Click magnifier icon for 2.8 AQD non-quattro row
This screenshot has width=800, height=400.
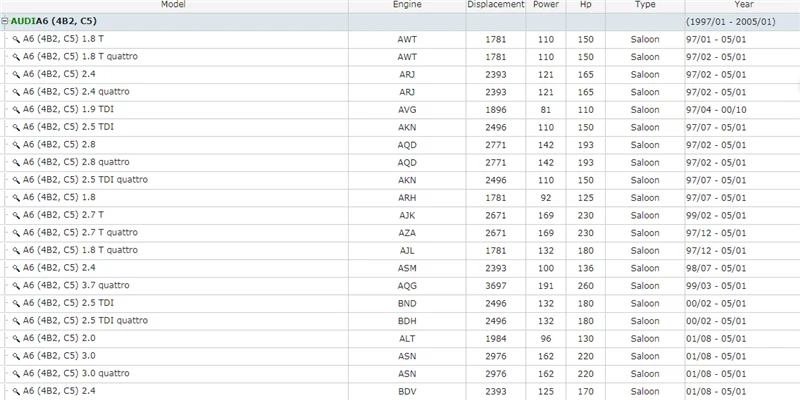[x=16, y=145]
